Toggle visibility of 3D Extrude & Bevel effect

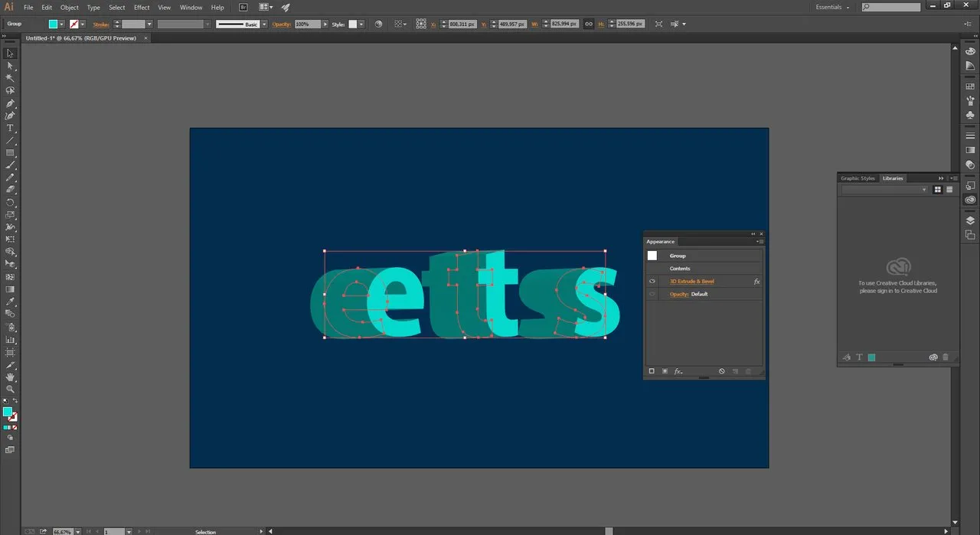pyautogui.click(x=652, y=282)
